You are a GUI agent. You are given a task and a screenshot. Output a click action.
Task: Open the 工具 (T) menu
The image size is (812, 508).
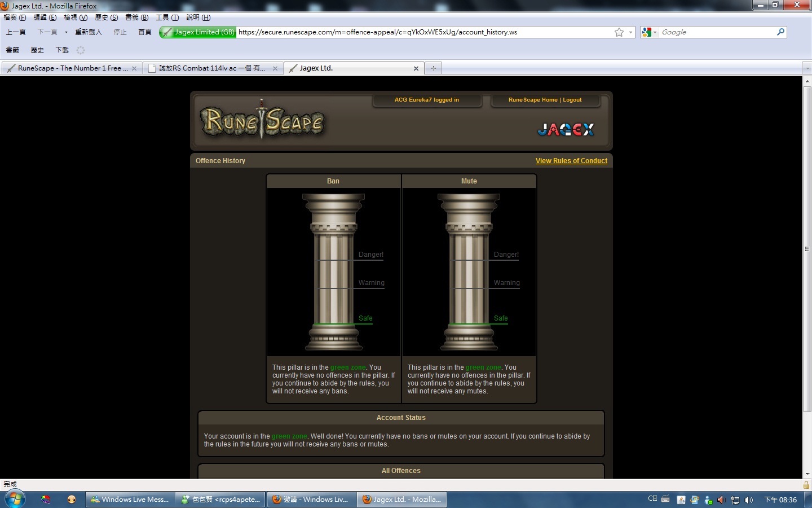point(167,17)
